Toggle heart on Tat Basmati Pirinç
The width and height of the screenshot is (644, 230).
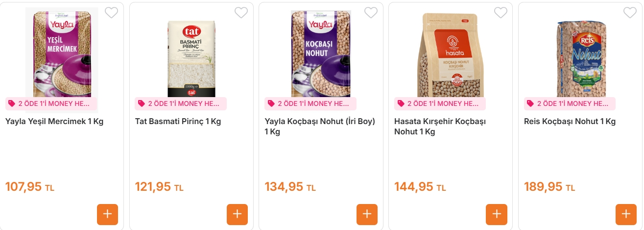[x=241, y=13]
